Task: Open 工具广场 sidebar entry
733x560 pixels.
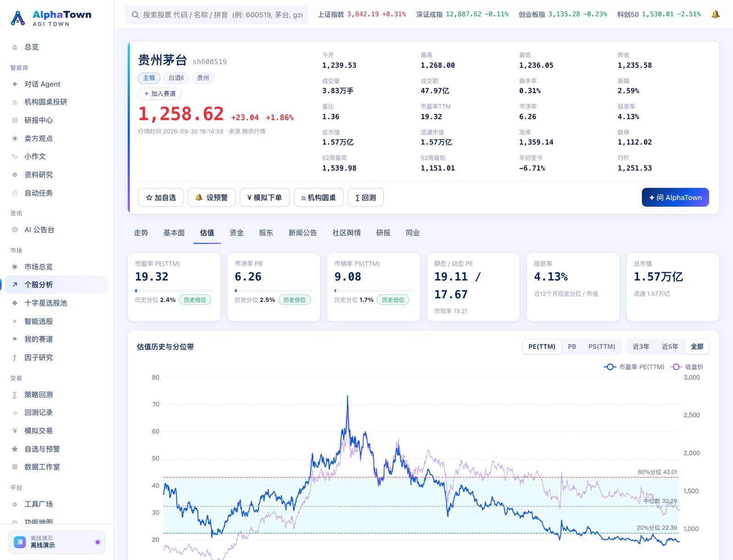Action: click(57, 504)
